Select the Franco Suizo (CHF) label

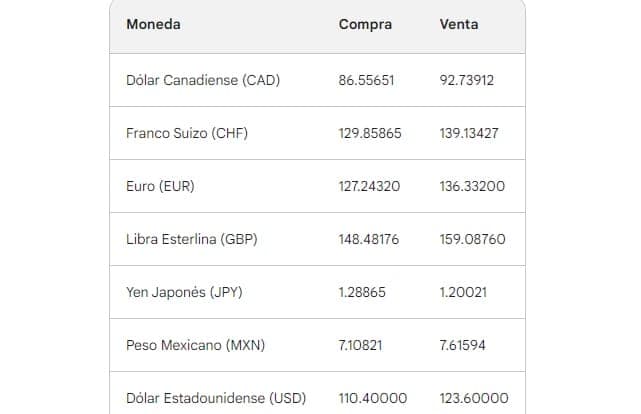click(187, 133)
